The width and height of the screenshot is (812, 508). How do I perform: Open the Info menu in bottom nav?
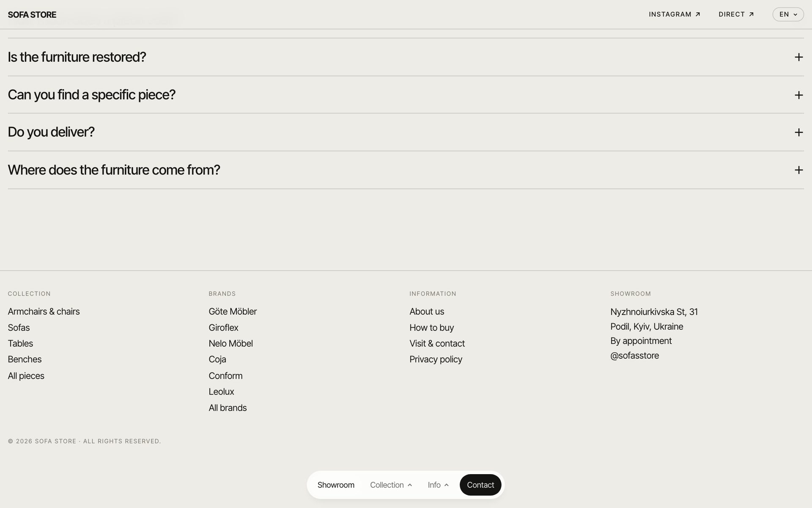[x=438, y=485]
